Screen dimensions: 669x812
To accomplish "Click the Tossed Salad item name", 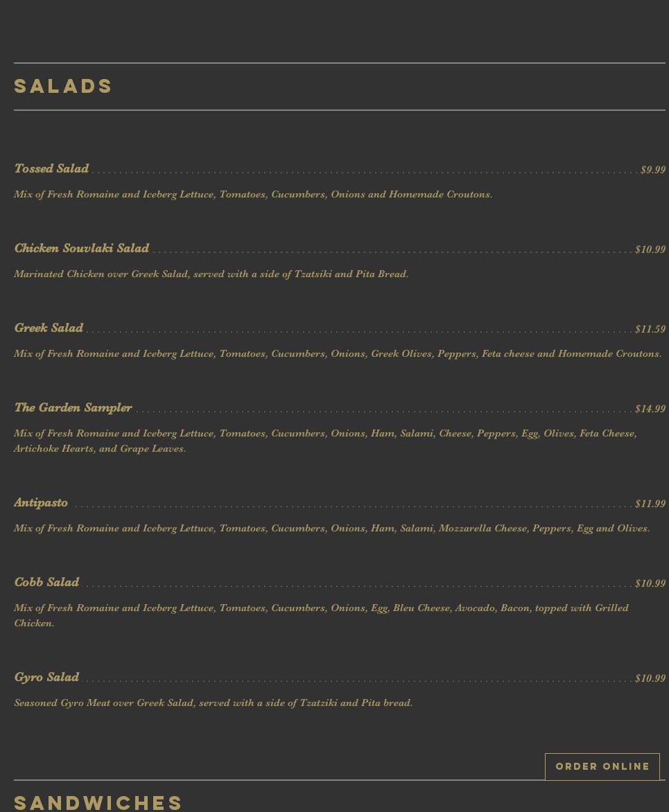I will (x=51, y=169).
